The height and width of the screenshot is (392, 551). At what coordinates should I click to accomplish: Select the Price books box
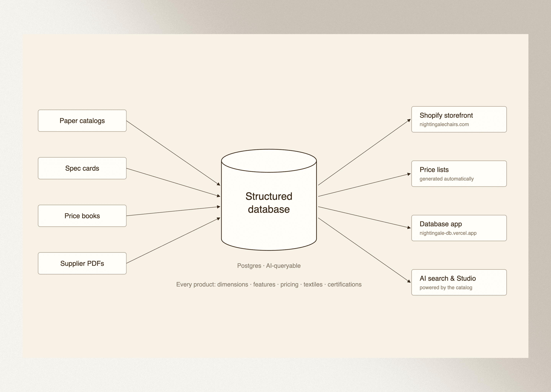point(82,216)
